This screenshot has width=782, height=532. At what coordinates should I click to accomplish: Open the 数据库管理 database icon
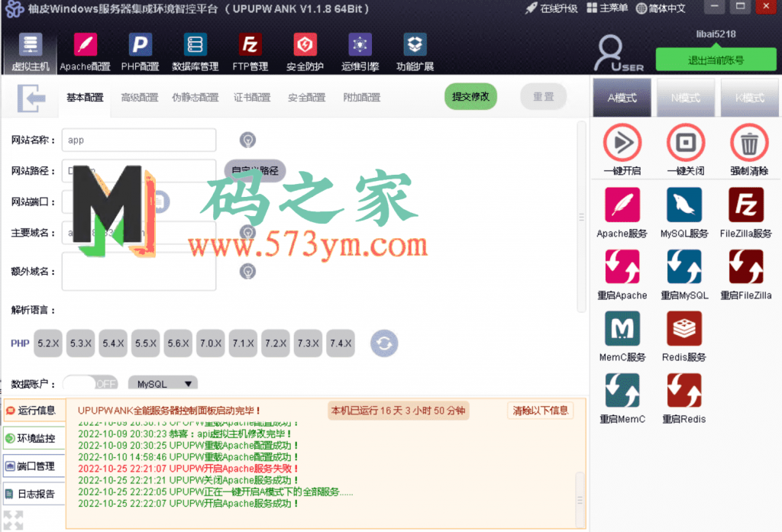coord(195,52)
